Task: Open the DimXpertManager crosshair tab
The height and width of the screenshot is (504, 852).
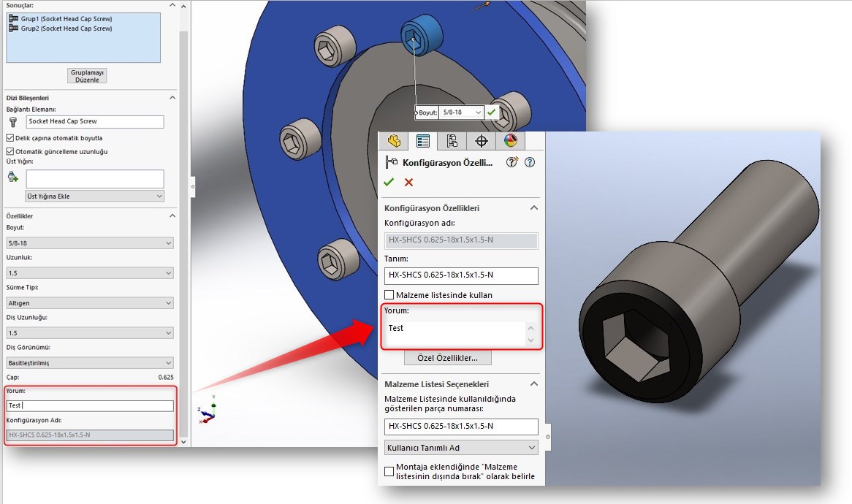Action: 481,141
